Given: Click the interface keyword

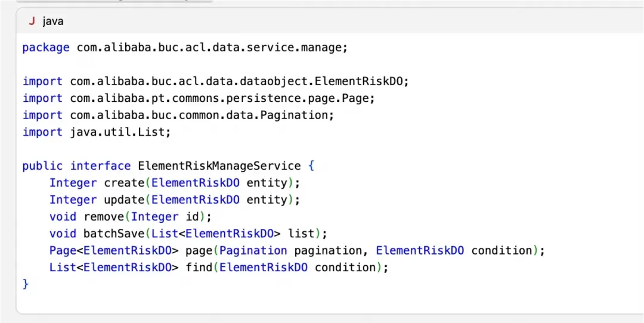Looking at the screenshot, I should 100,166.
